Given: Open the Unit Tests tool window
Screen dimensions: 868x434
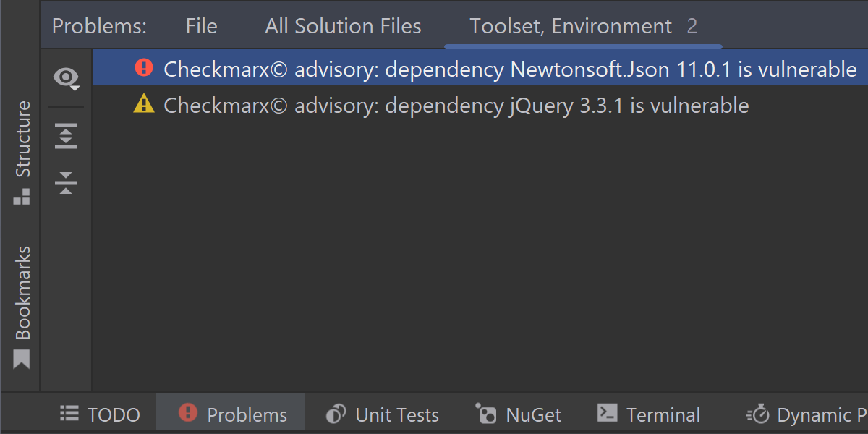Looking at the screenshot, I should coord(383,414).
